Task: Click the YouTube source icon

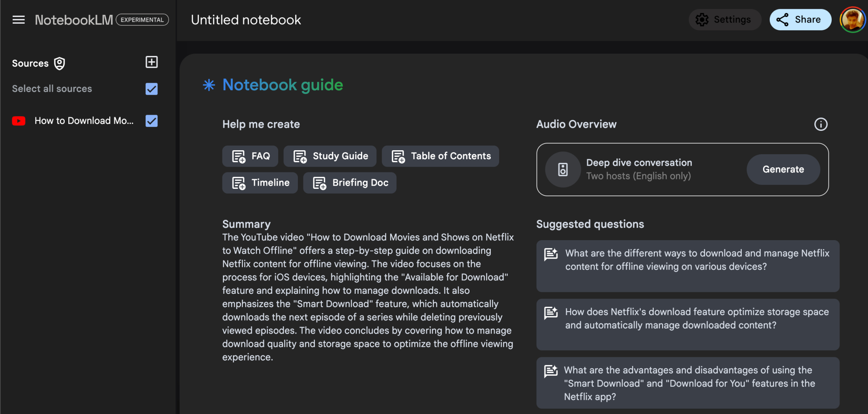Action: pos(19,121)
